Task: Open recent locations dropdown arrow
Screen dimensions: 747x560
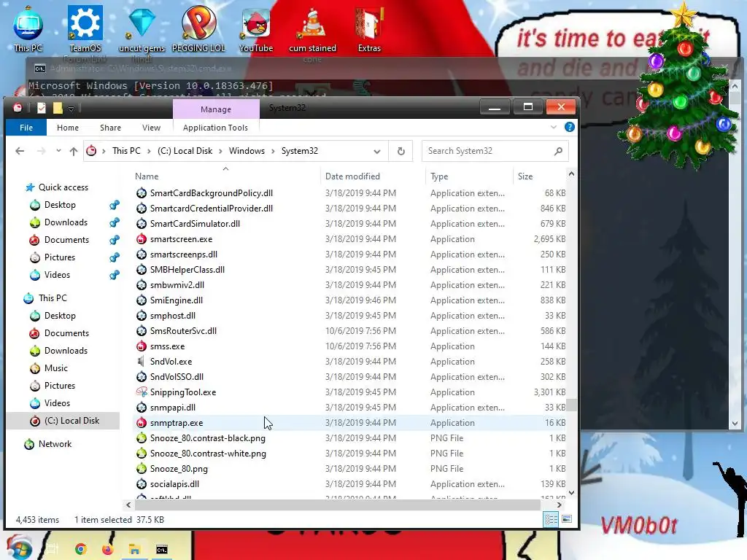Action: click(58, 151)
